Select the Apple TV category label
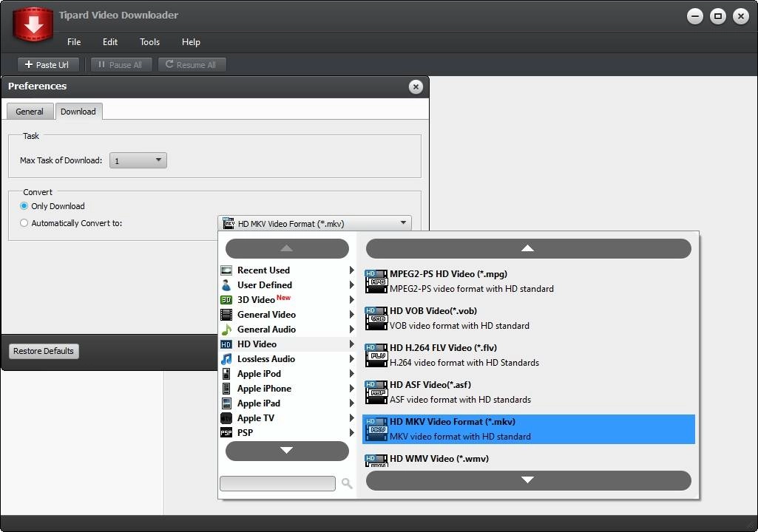Viewport: 758px width, 532px height. click(x=256, y=418)
